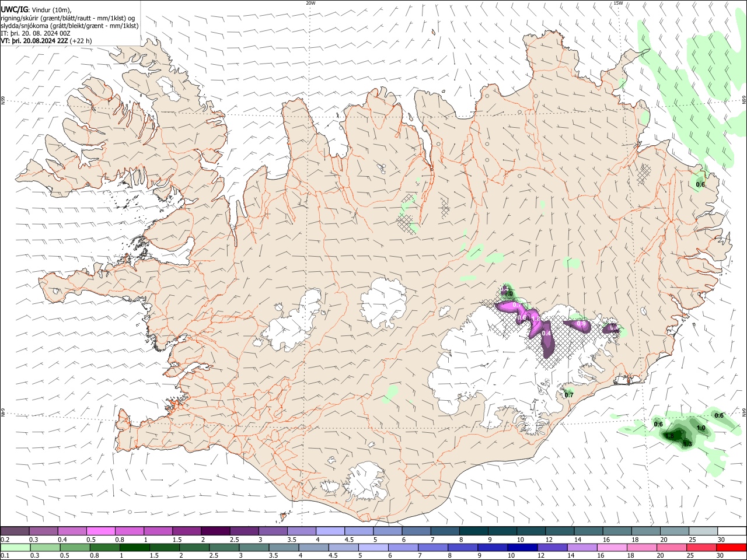Pick the 25 red swatch in lower rain legend
The image size is (747, 560).
700,548
